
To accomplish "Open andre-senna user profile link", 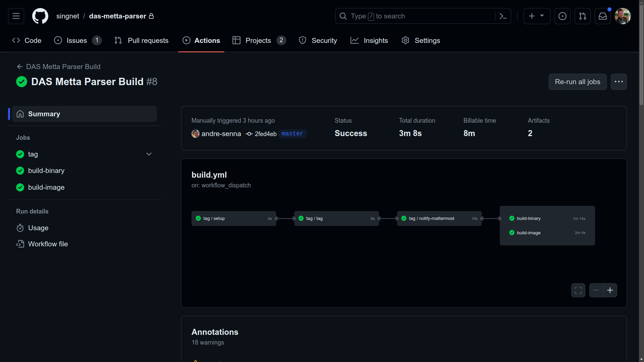I will (221, 134).
